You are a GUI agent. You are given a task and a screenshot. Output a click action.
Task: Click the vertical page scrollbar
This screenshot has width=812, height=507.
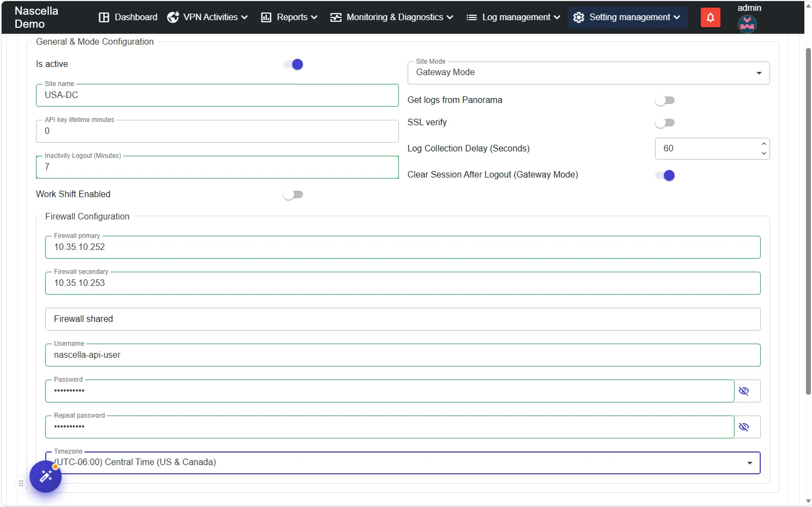click(808, 221)
